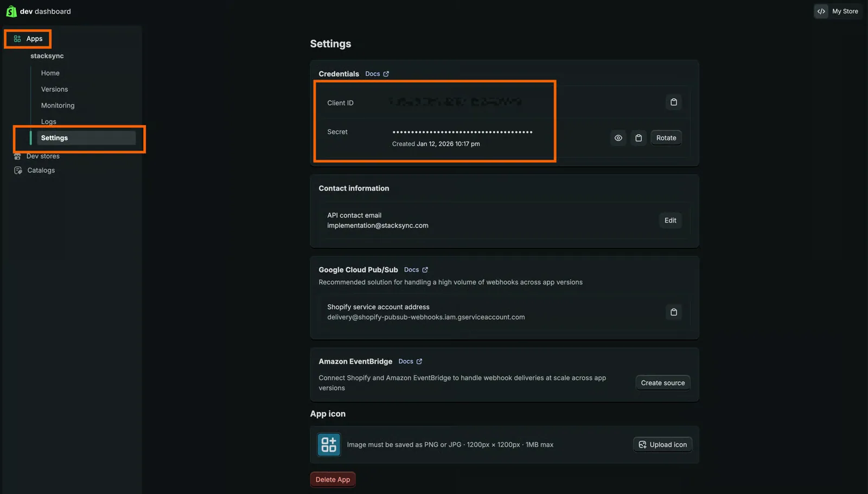This screenshot has width=868, height=494.
Task: Open the Apps section icon in sidebar
Action: tap(17, 39)
